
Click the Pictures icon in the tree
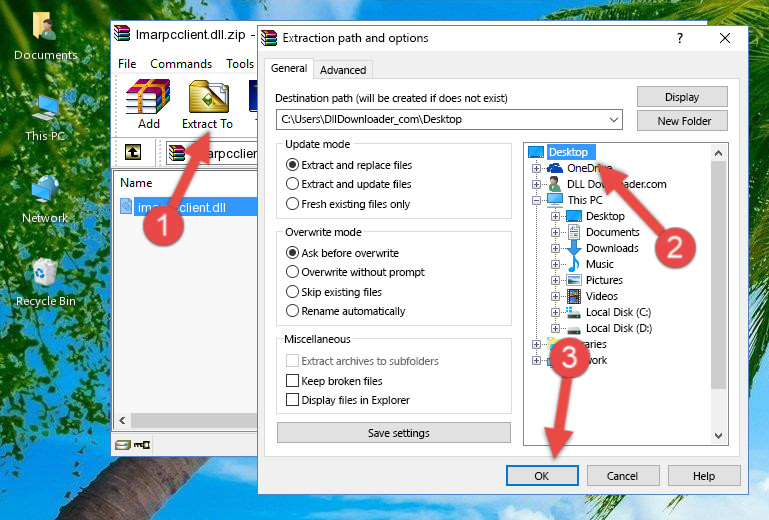tap(574, 280)
